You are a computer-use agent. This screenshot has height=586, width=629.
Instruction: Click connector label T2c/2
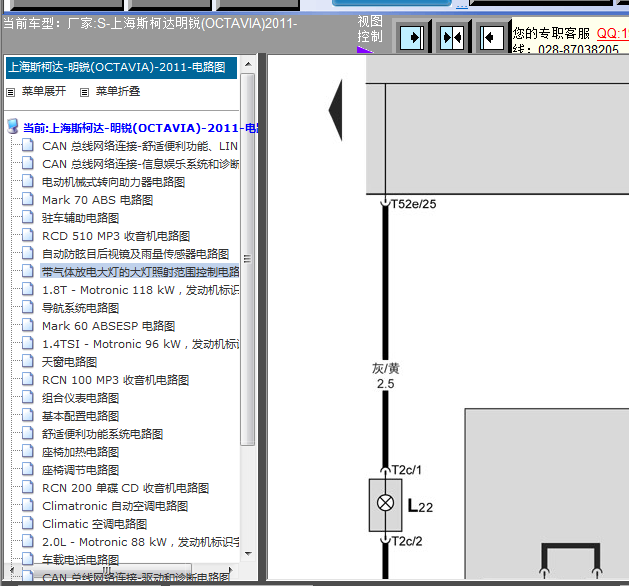[407, 541]
